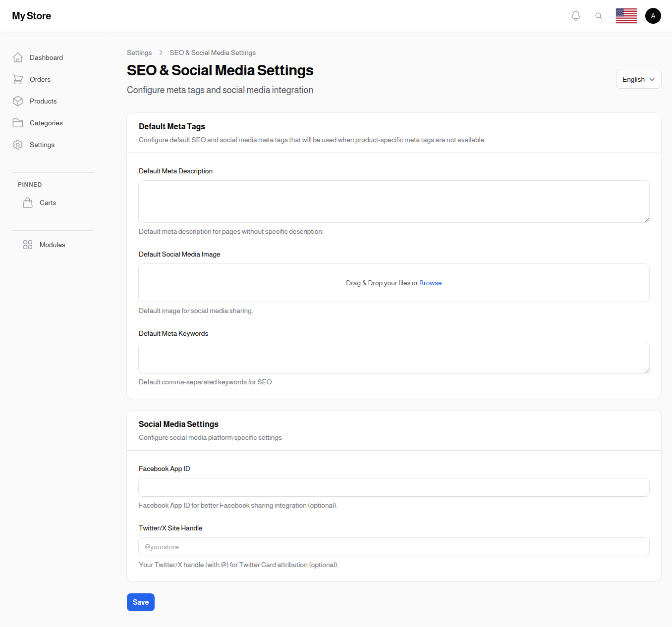Click Browse to upload a social media image
672x627 pixels.
430,283
